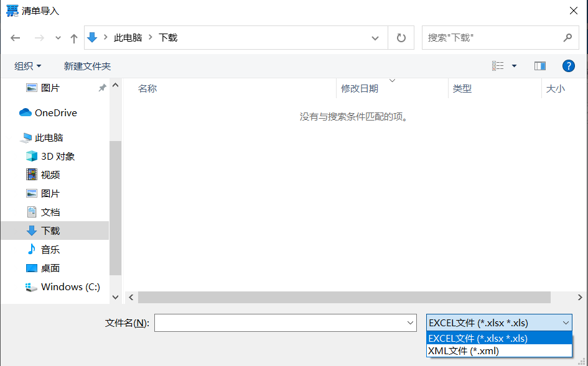Screen dimensions: 588x366
Task: Expand the address bar history dropdown
Action: pyautogui.click(x=375, y=38)
